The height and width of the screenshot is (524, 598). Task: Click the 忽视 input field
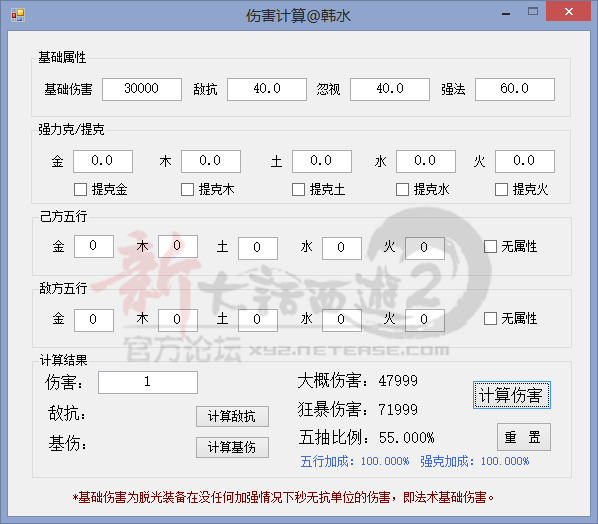tap(390, 90)
